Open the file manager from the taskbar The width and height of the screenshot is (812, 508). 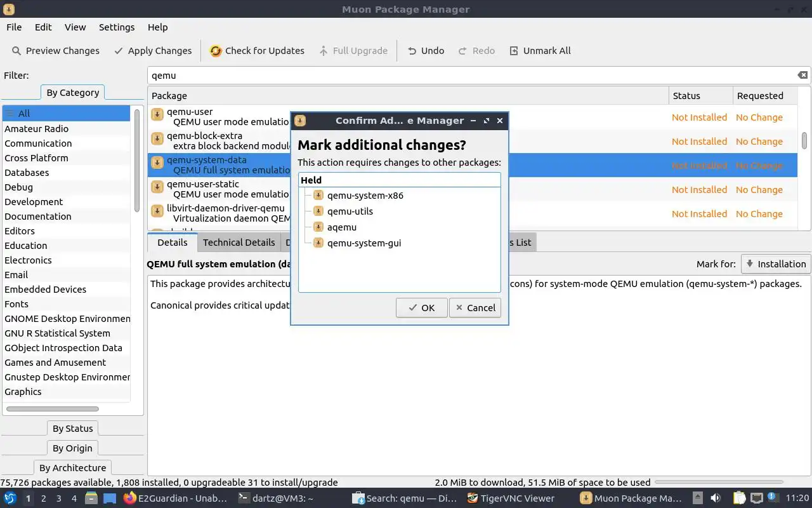91,498
